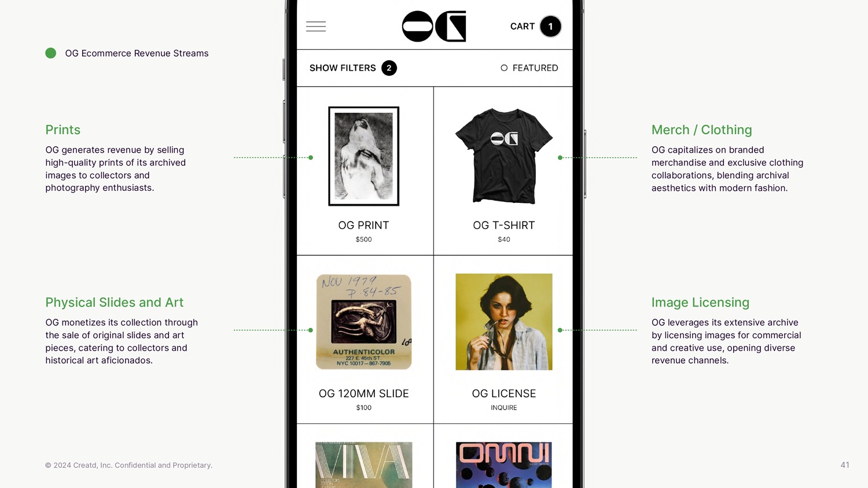Expand the Show Filters panel
This screenshot has height=488, width=868.
(343, 68)
